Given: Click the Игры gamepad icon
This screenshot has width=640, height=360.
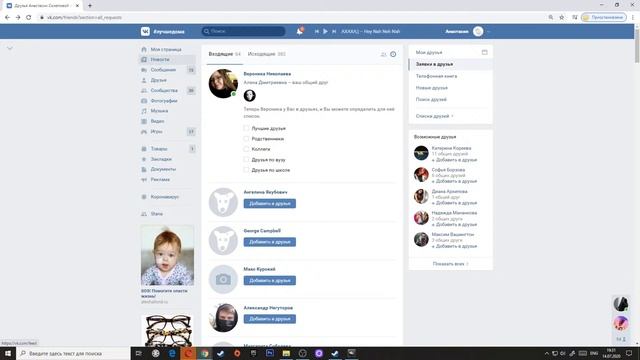Looking at the screenshot, I should point(144,132).
